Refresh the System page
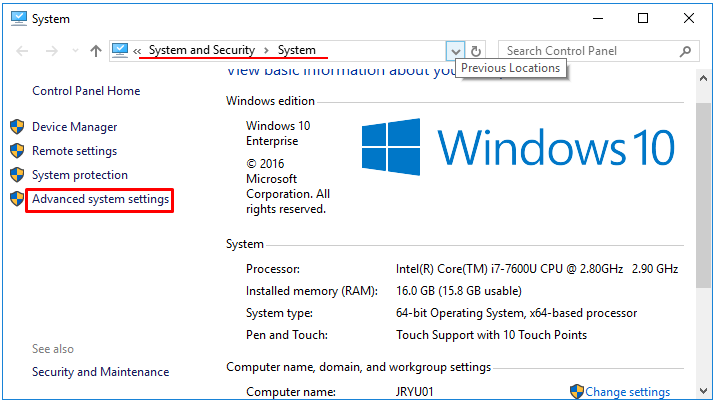Viewport: 716px width, 403px height. pyautogui.click(x=477, y=51)
